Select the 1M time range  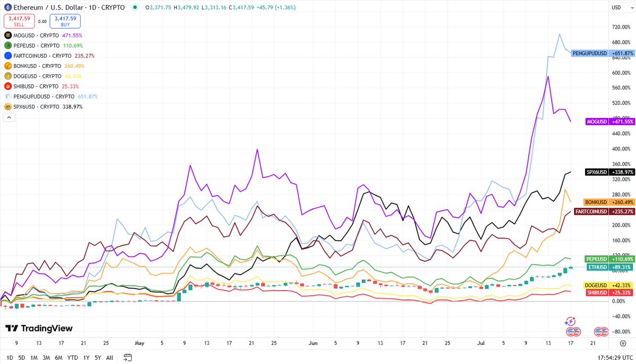(33, 358)
